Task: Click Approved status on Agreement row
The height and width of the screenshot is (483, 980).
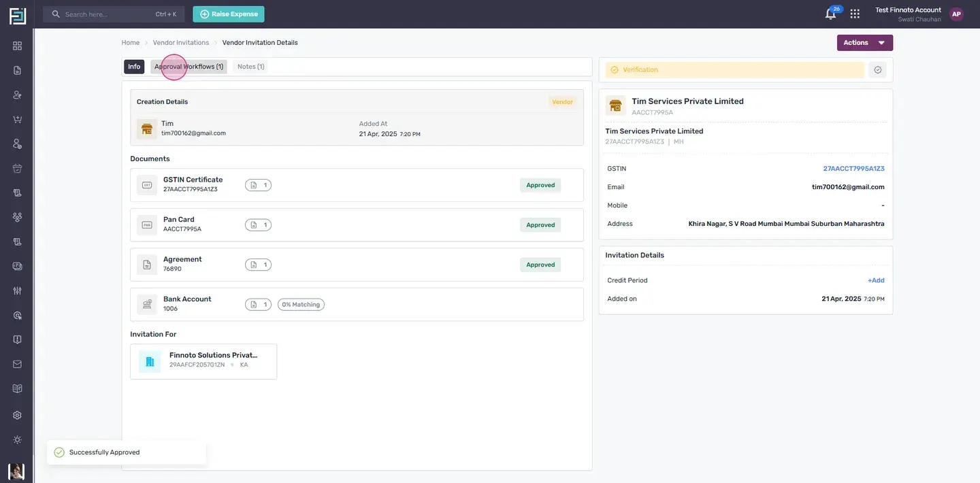Action: tap(540, 265)
